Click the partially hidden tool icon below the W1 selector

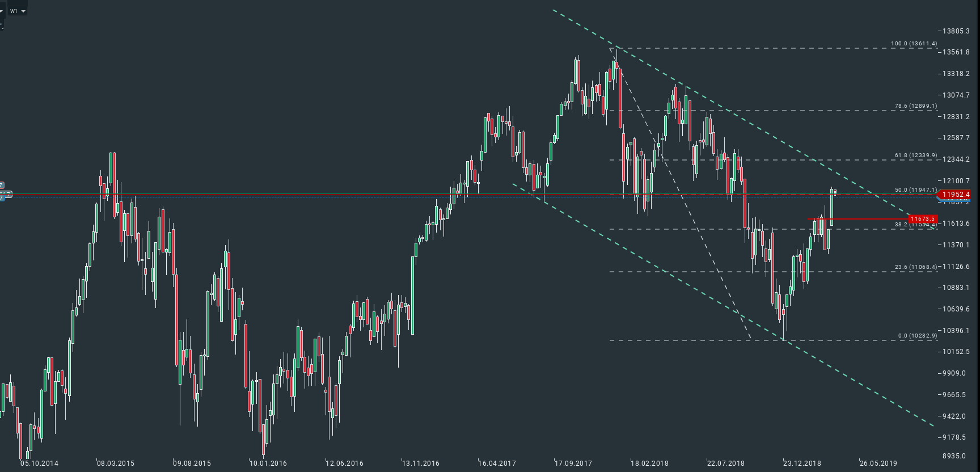[2, 25]
